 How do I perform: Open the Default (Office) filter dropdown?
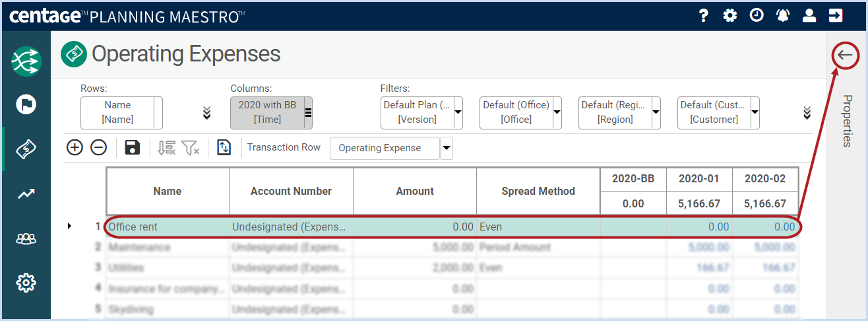(557, 113)
